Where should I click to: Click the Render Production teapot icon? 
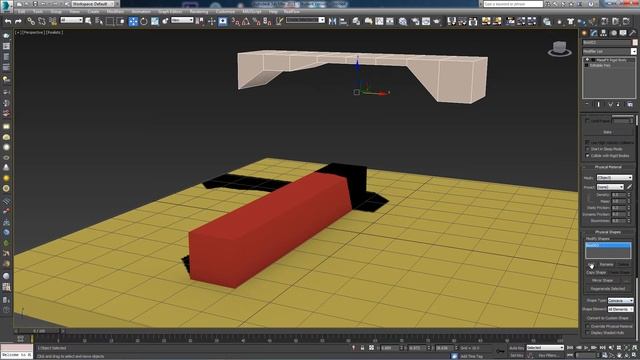click(436, 21)
